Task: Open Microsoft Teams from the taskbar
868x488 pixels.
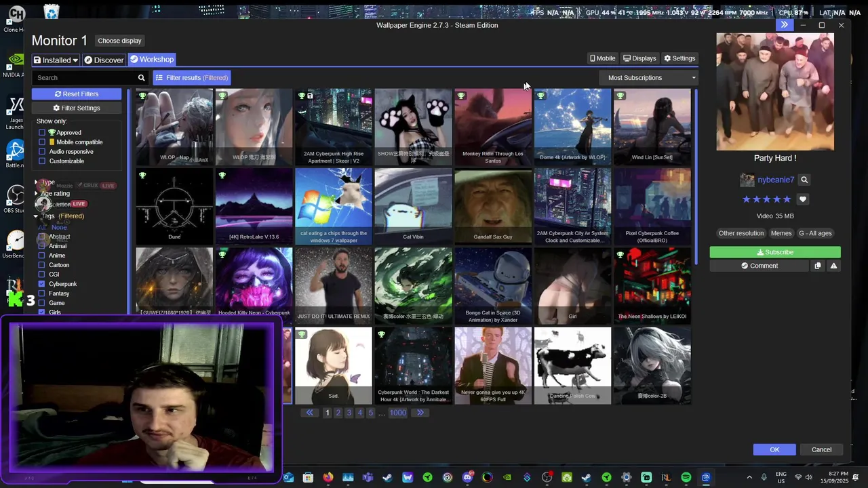Action: coord(368,478)
